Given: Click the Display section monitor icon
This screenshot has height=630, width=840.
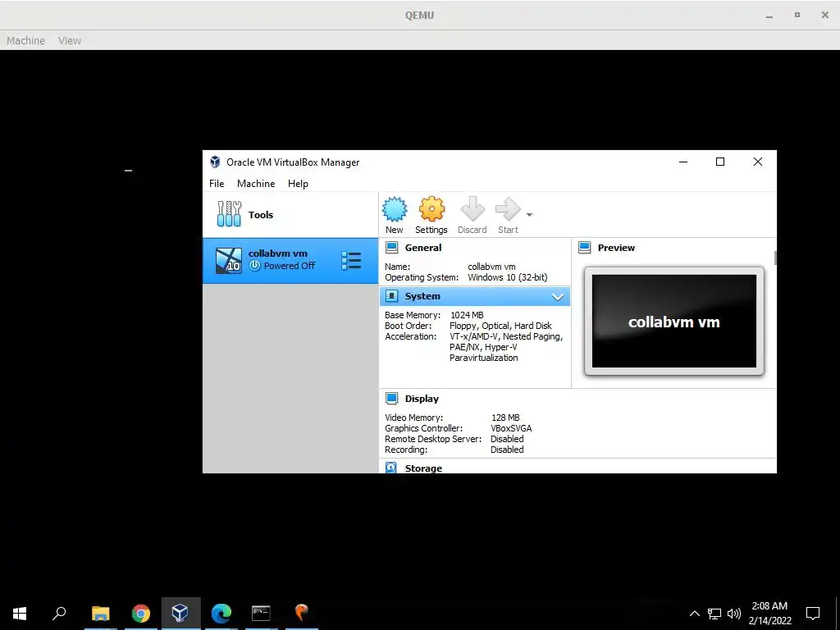Looking at the screenshot, I should coord(391,399).
